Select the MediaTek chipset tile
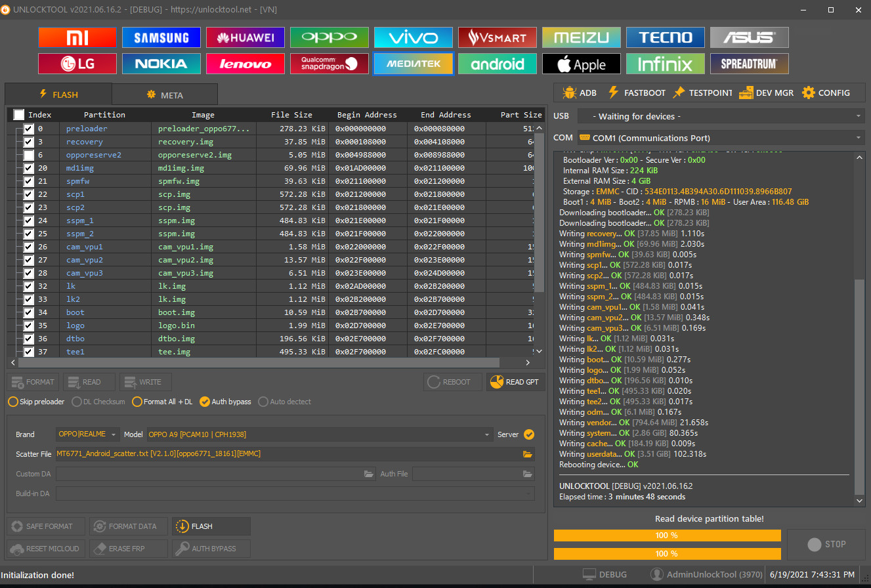 414,64
